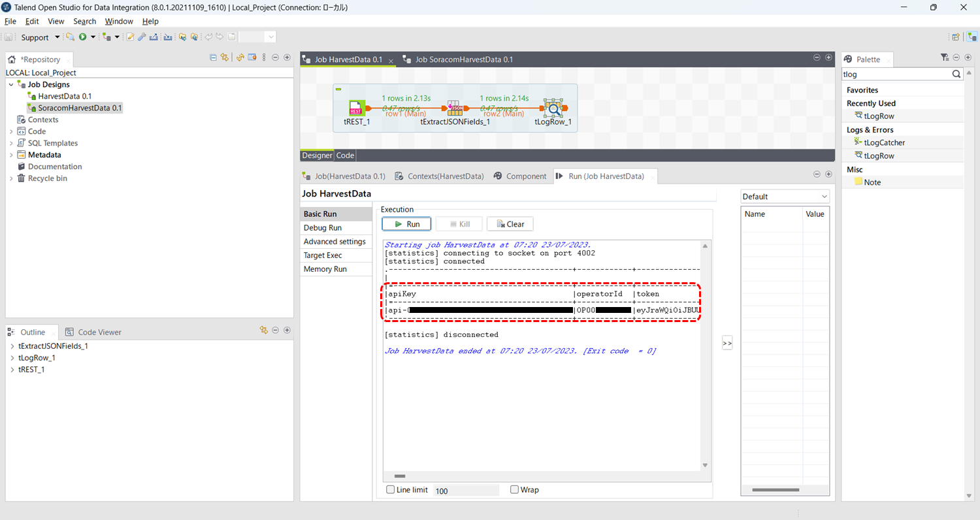Expand the Code tree node
This screenshot has width=980, height=520.
click(11, 131)
